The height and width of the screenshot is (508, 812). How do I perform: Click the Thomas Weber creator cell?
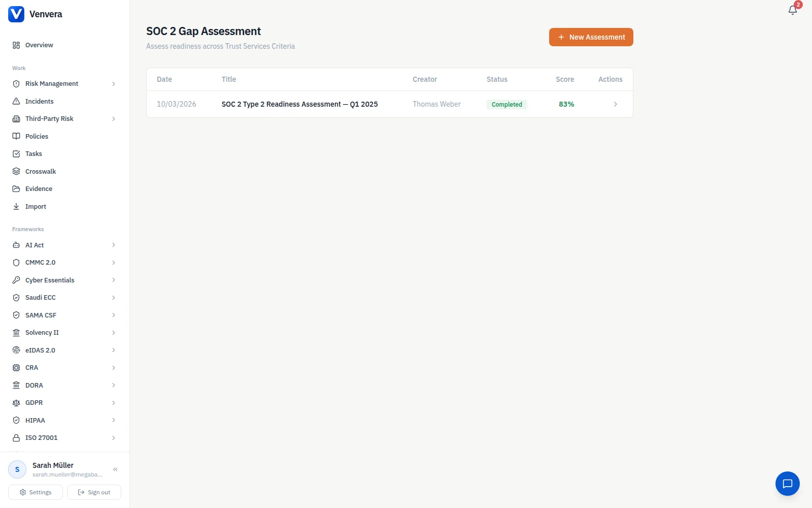pyautogui.click(x=436, y=104)
